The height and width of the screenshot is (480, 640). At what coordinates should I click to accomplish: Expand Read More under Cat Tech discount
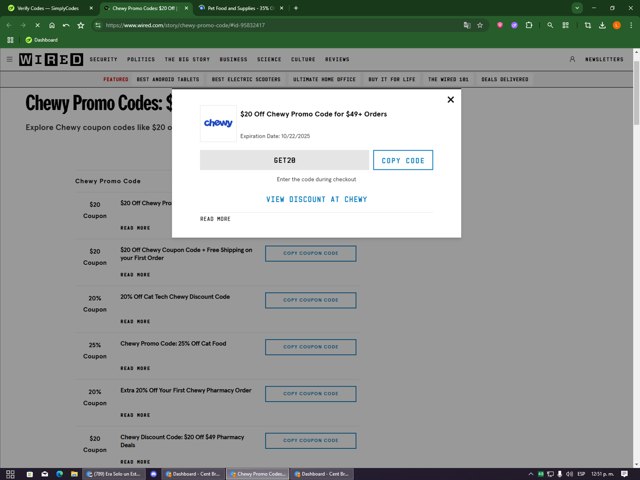pos(135,322)
